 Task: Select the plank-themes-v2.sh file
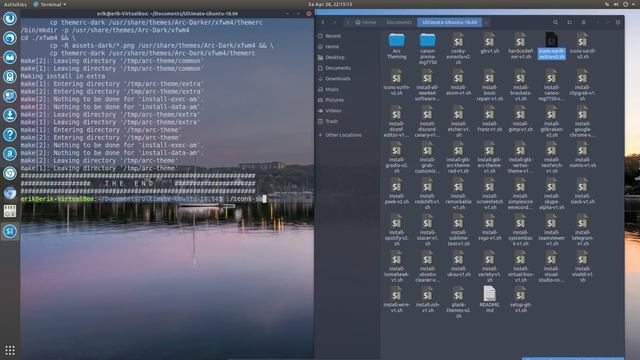(x=458, y=303)
